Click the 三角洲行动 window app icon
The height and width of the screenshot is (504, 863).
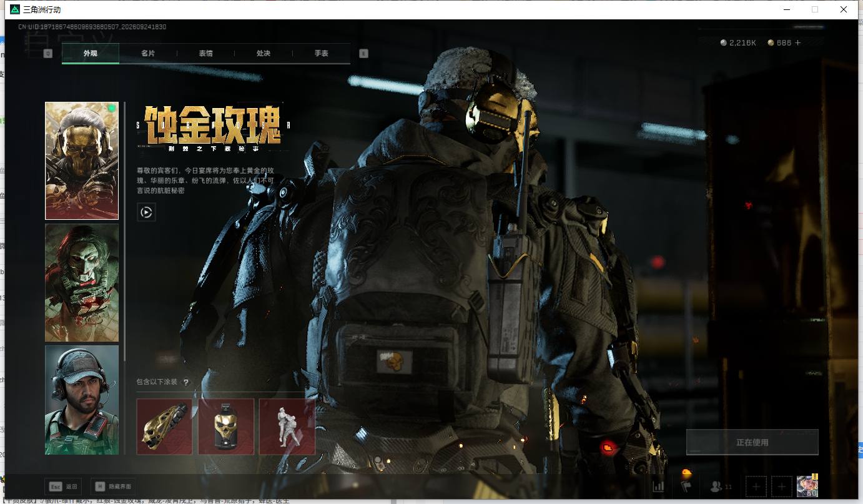click(x=15, y=9)
